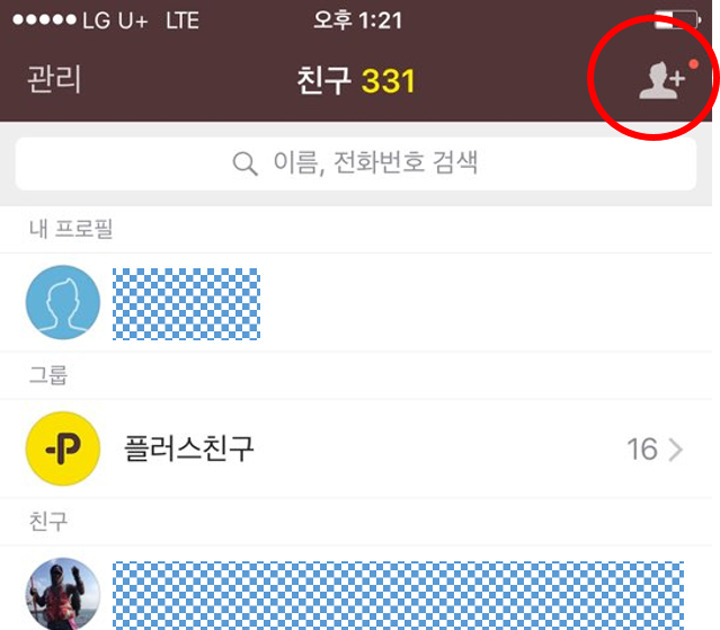This screenshot has width=720, height=630.
Task: Tap the LTE network indicator
Action: [x=182, y=21]
